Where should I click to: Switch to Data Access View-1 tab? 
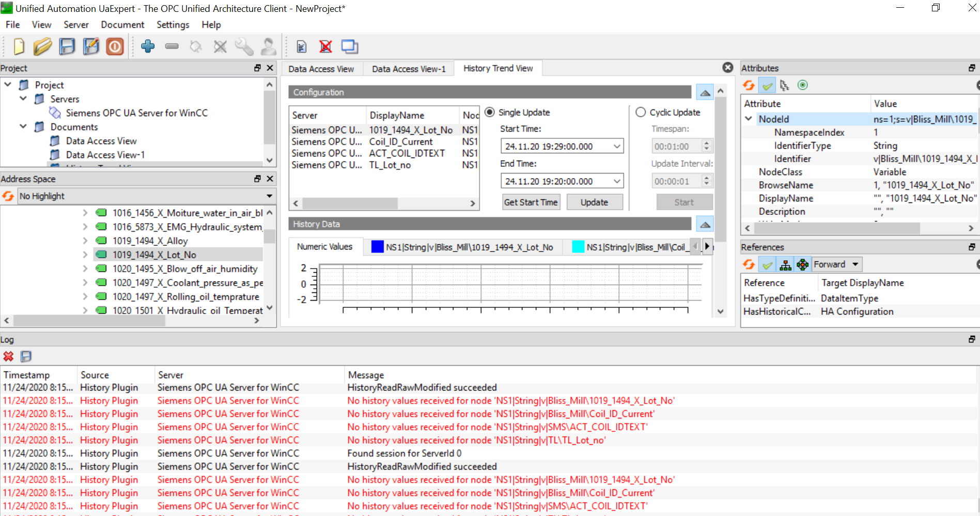[x=409, y=69]
